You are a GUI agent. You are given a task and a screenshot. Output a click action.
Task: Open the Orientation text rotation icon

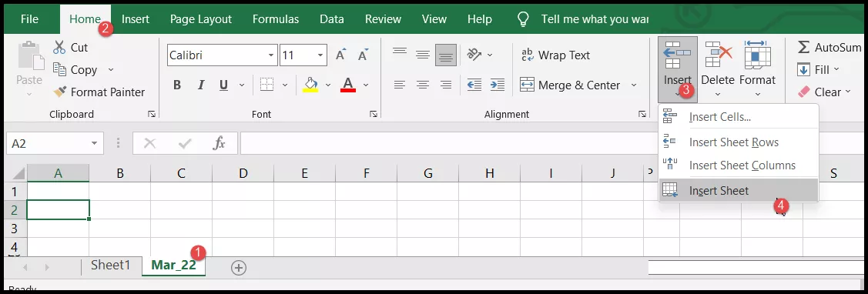pos(474,55)
